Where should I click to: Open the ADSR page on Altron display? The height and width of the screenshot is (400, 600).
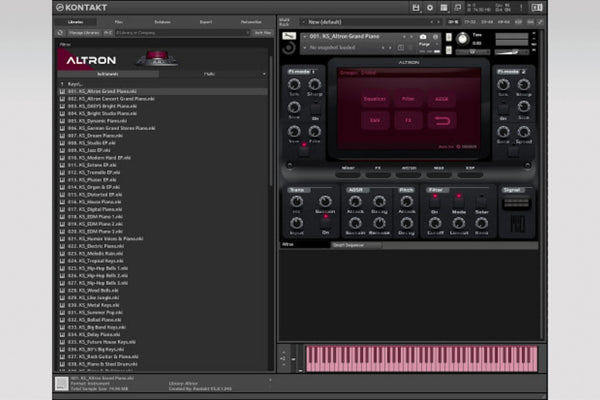(x=441, y=99)
